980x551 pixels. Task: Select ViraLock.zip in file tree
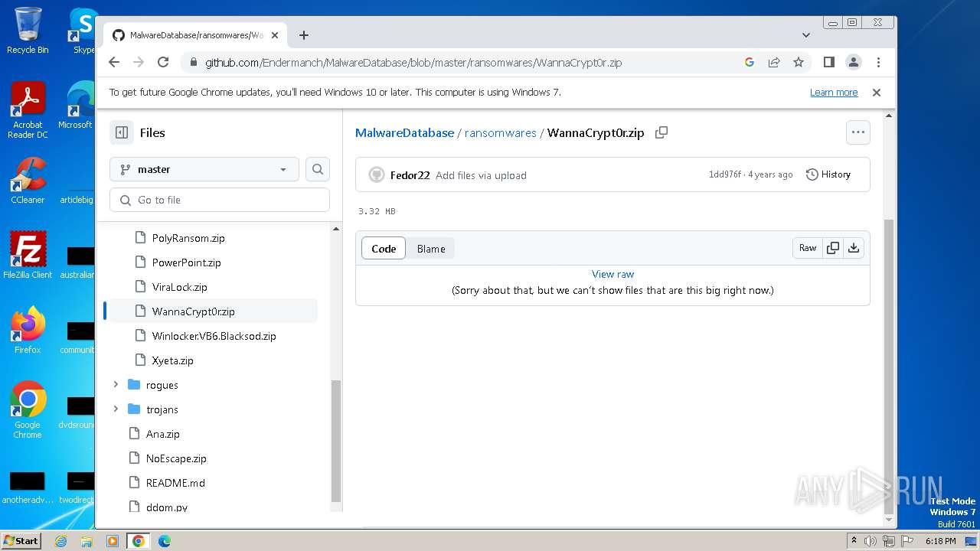180,287
